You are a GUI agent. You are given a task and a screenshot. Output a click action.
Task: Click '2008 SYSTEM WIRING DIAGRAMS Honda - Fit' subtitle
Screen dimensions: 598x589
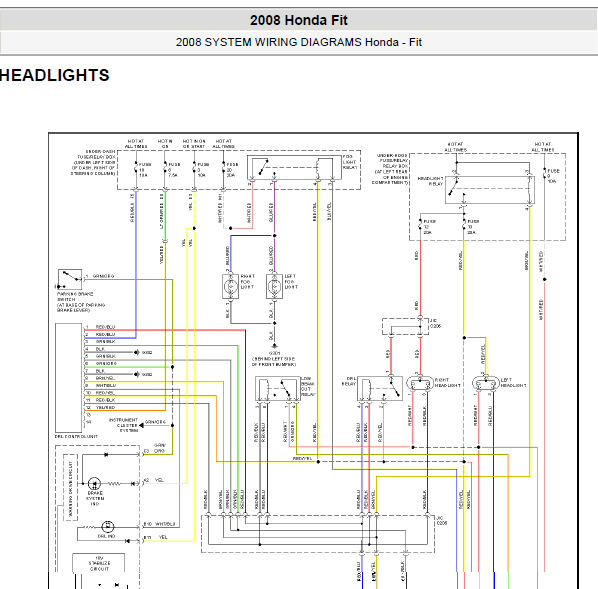(x=299, y=42)
